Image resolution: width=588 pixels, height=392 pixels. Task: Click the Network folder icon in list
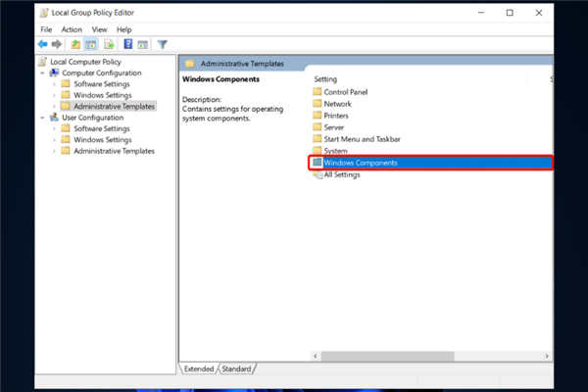318,104
